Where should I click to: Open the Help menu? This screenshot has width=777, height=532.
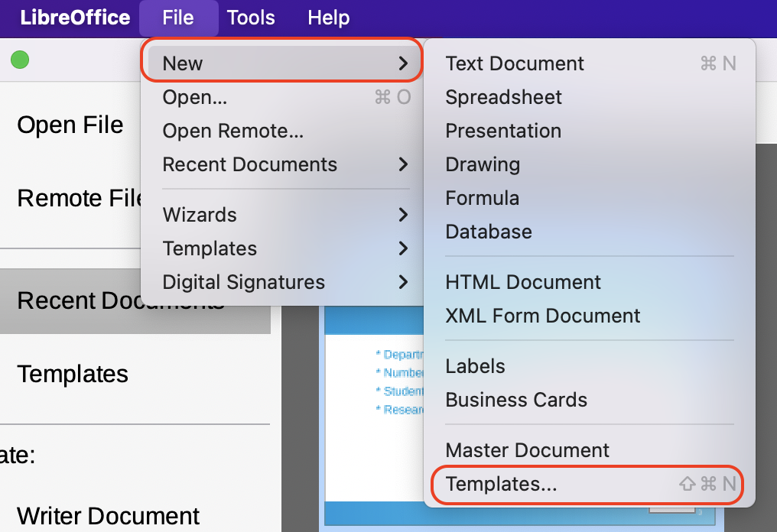329,18
